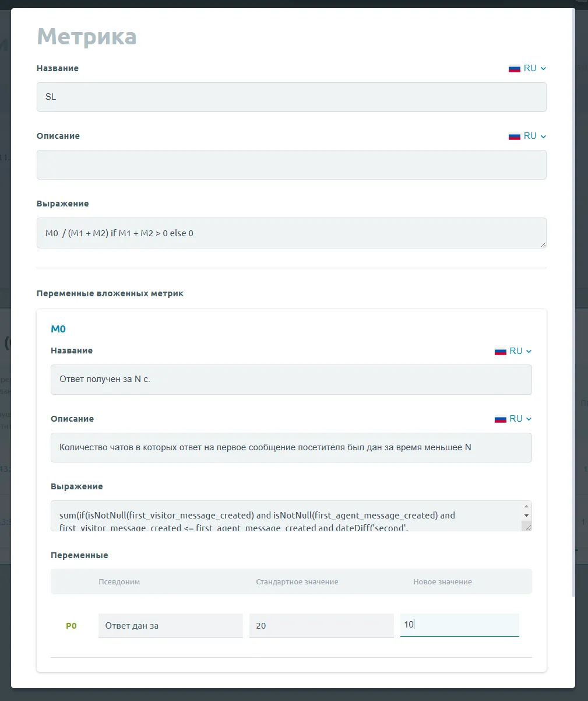Click resize handle of M0 expression textarea
The width and height of the screenshot is (588, 701).
click(527, 527)
